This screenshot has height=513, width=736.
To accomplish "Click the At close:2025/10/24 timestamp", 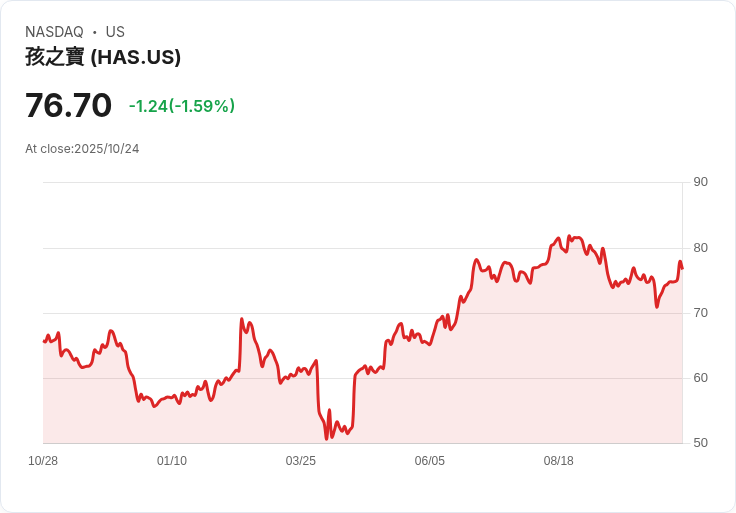I will tap(82, 149).
